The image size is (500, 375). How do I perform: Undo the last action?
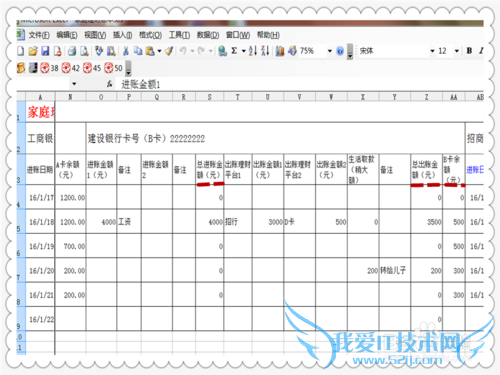click(x=183, y=51)
